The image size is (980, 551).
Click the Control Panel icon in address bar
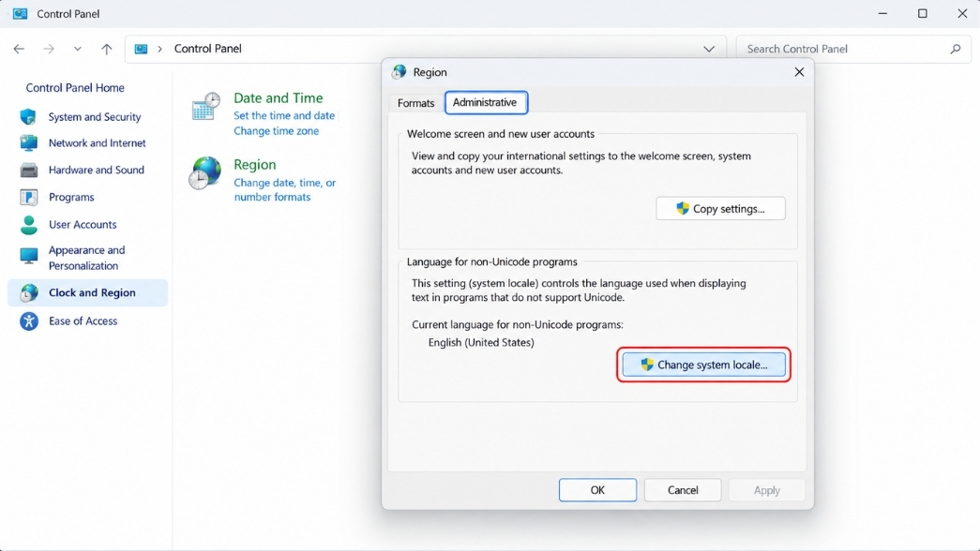pyautogui.click(x=142, y=49)
